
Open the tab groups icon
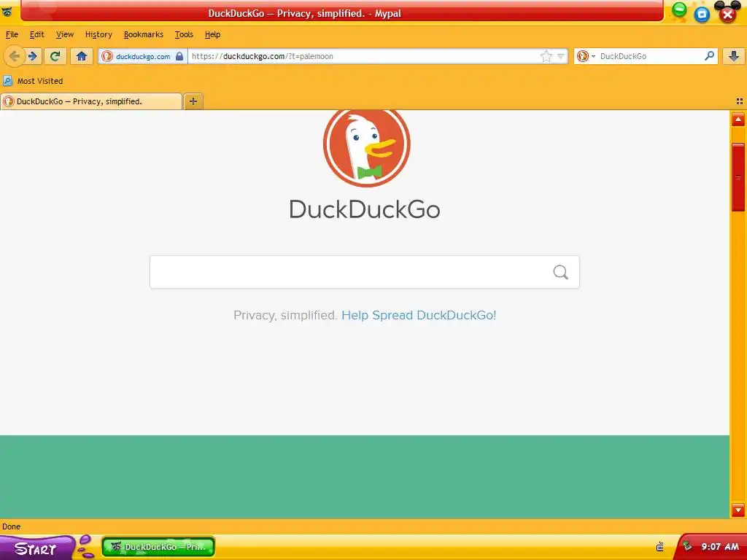pyautogui.click(x=740, y=101)
